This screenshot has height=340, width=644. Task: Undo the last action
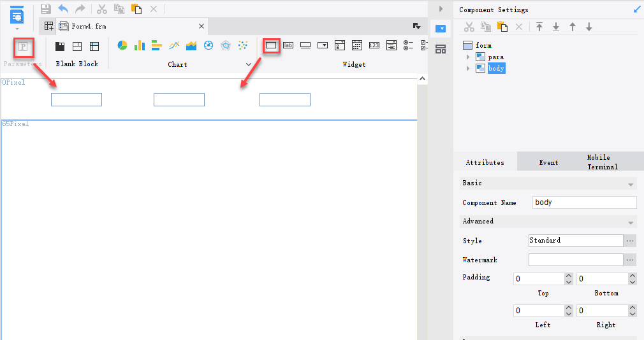tap(63, 9)
